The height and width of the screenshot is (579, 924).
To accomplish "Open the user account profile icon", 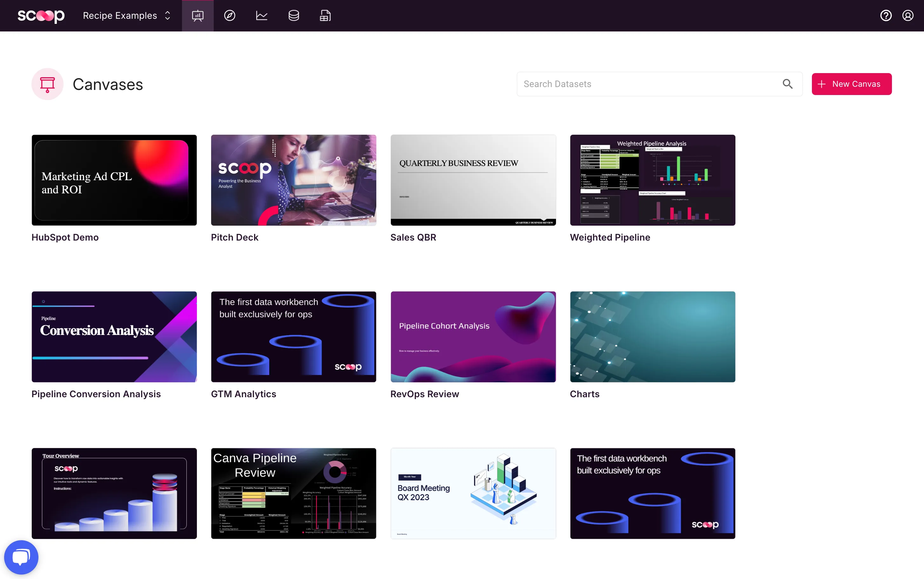I will [x=907, y=16].
